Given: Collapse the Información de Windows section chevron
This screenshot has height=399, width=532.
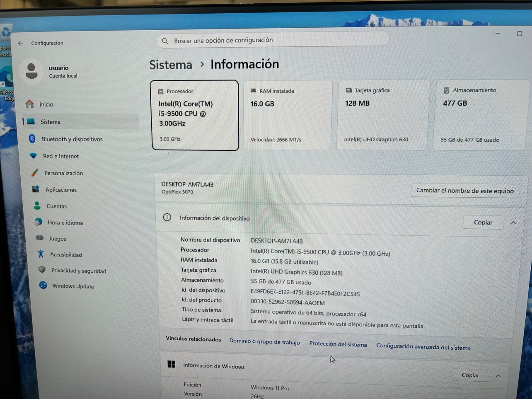Looking at the screenshot, I should [x=498, y=376].
